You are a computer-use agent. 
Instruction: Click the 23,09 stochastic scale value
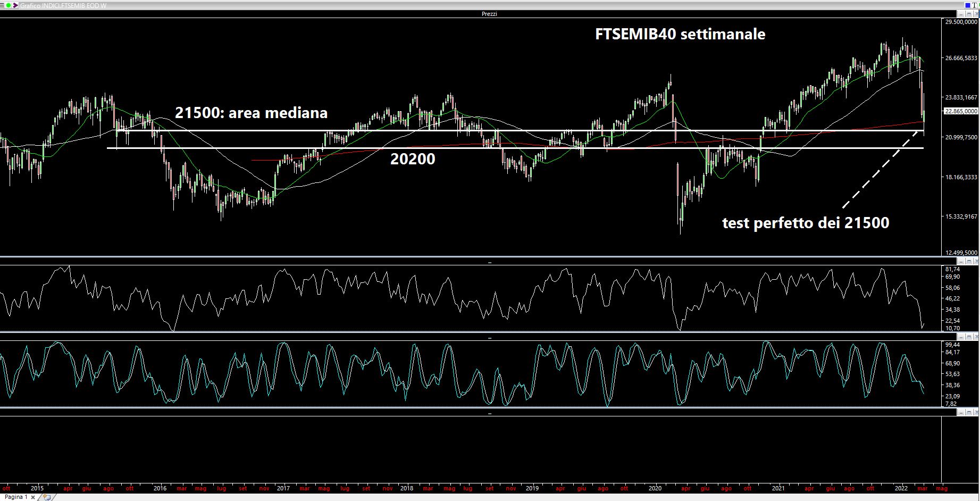[952, 396]
